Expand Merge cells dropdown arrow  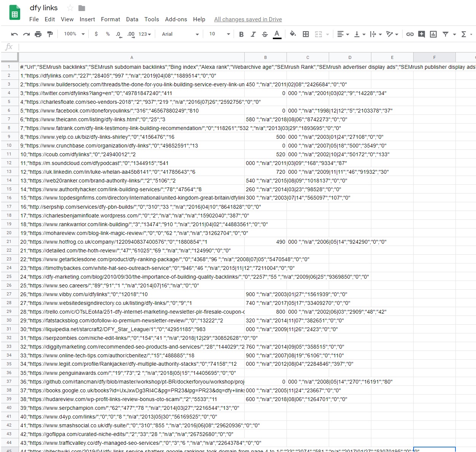327,35
